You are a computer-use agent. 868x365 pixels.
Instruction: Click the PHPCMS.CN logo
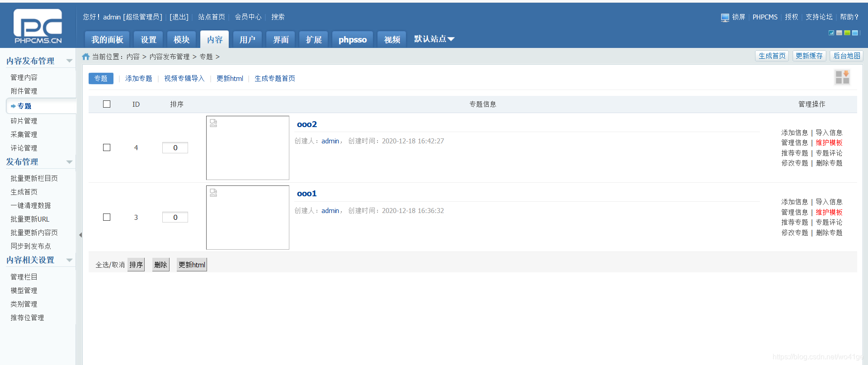click(x=38, y=26)
